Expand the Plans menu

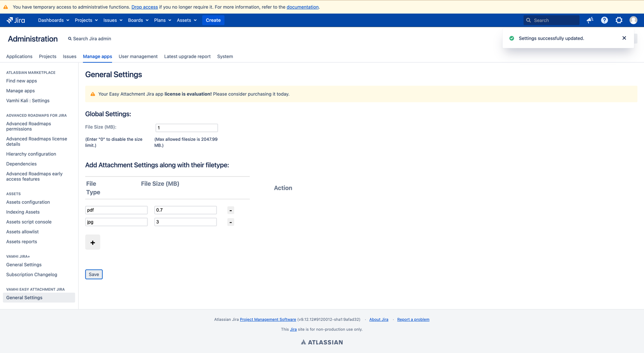pos(163,20)
